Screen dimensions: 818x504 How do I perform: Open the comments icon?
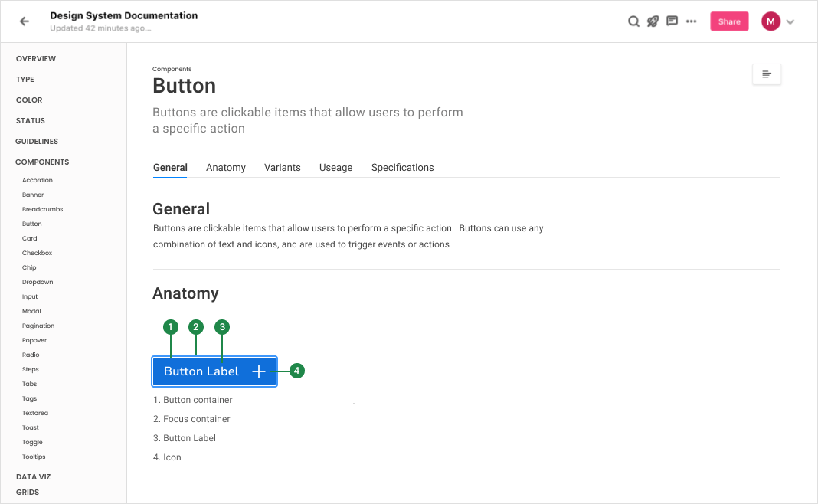(672, 21)
